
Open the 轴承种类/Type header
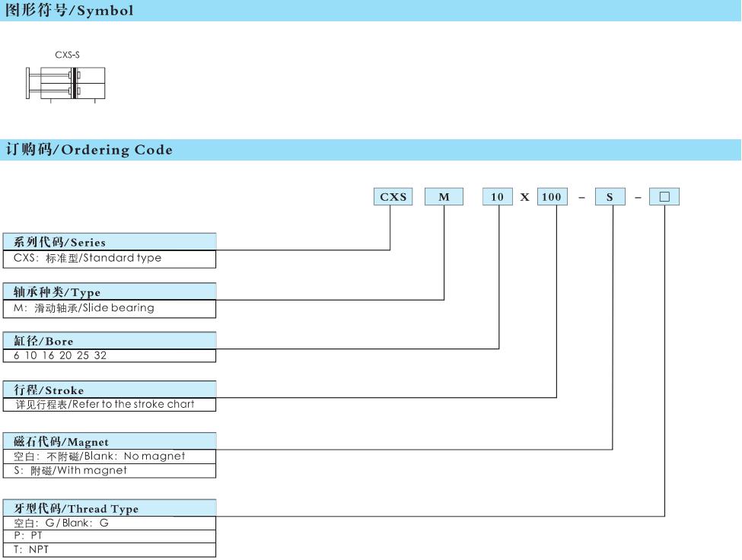click(110, 292)
